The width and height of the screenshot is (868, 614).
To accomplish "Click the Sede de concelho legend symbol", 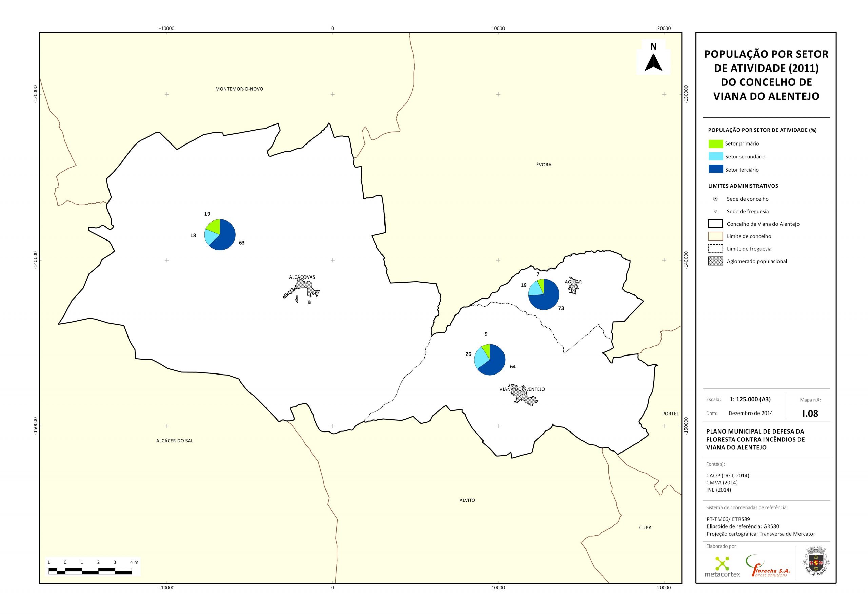I will tap(715, 199).
